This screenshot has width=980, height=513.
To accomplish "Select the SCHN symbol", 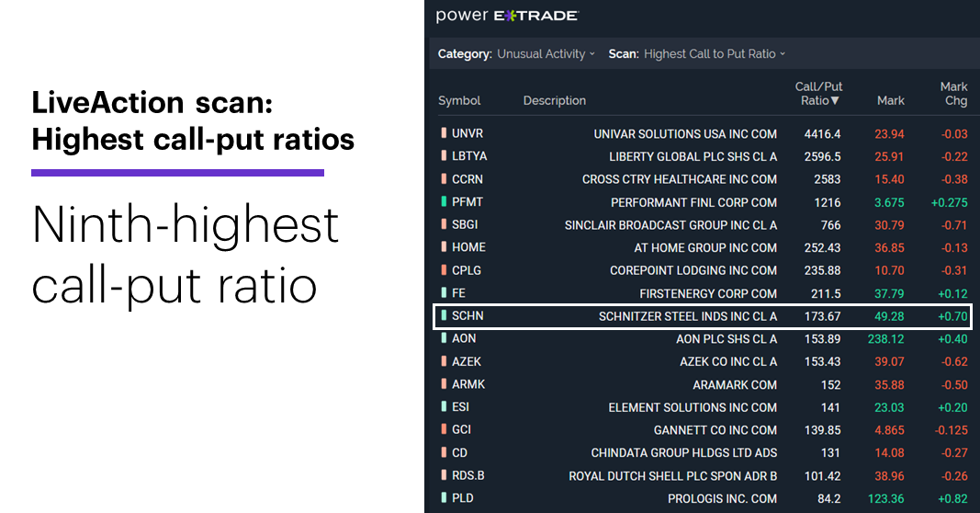I will coord(468,315).
